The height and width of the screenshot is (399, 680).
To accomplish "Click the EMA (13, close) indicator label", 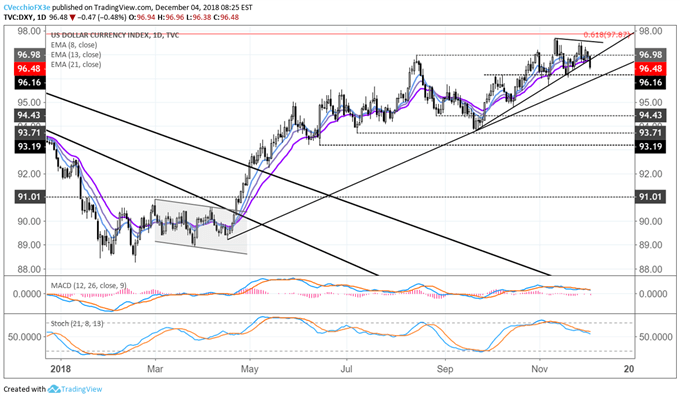I will (x=76, y=55).
